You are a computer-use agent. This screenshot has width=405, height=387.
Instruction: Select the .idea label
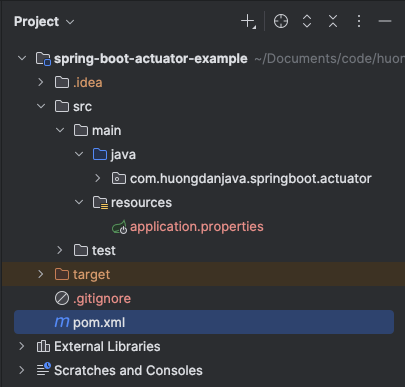pos(88,83)
